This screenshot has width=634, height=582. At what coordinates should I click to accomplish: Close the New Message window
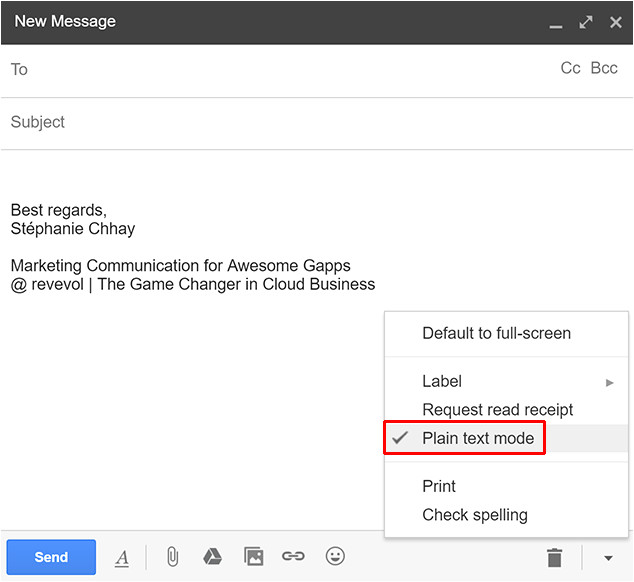[616, 22]
